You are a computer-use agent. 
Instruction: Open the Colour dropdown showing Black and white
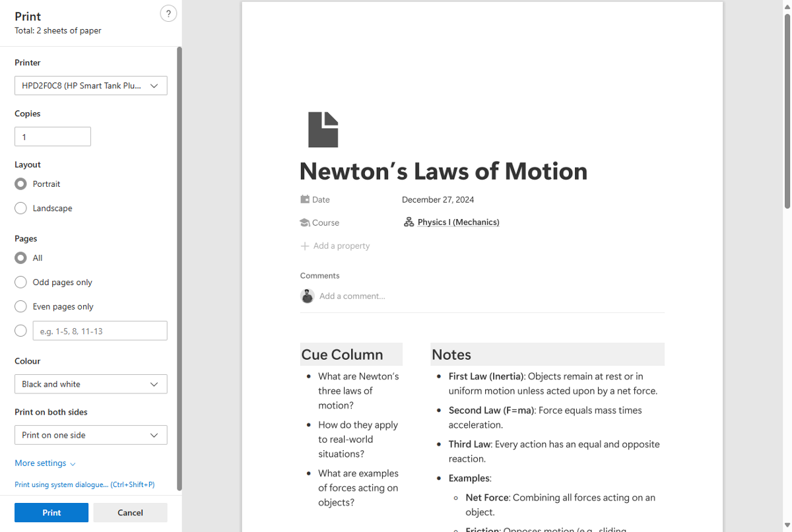pyautogui.click(x=91, y=384)
